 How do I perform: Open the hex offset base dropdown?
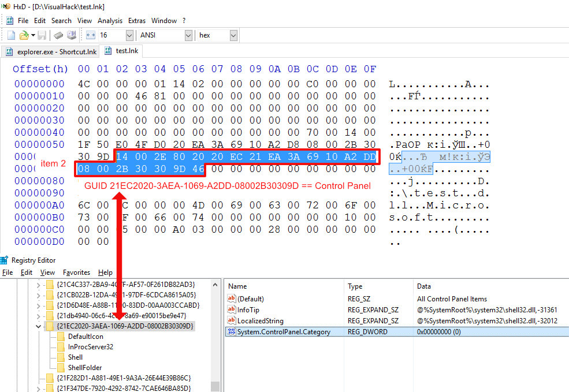(x=233, y=35)
